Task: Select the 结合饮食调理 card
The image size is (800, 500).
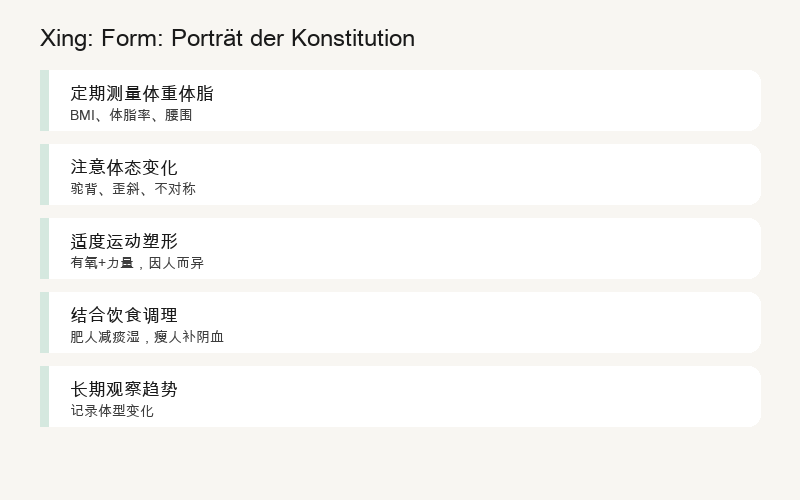Action: pyautogui.click(x=401, y=322)
